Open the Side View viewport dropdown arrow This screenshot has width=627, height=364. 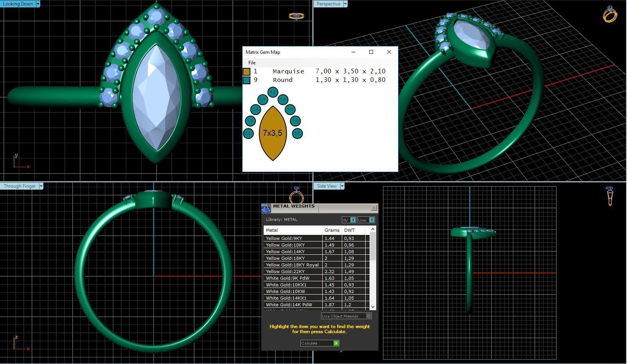pos(342,186)
